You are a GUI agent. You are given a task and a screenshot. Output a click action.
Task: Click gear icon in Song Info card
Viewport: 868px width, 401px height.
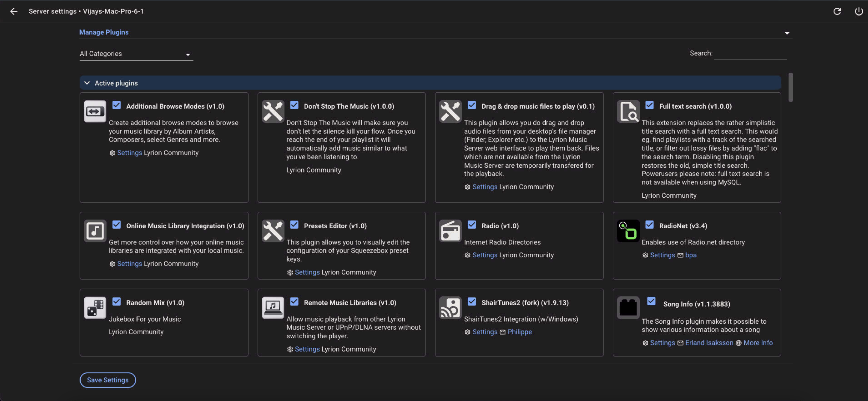(645, 343)
